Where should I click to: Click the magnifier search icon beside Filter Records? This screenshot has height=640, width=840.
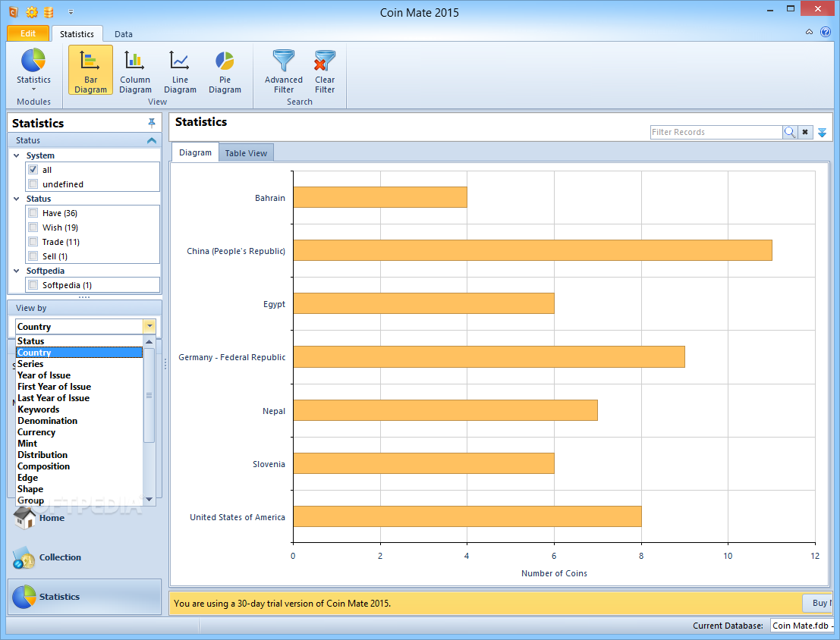click(x=790, y=132)
